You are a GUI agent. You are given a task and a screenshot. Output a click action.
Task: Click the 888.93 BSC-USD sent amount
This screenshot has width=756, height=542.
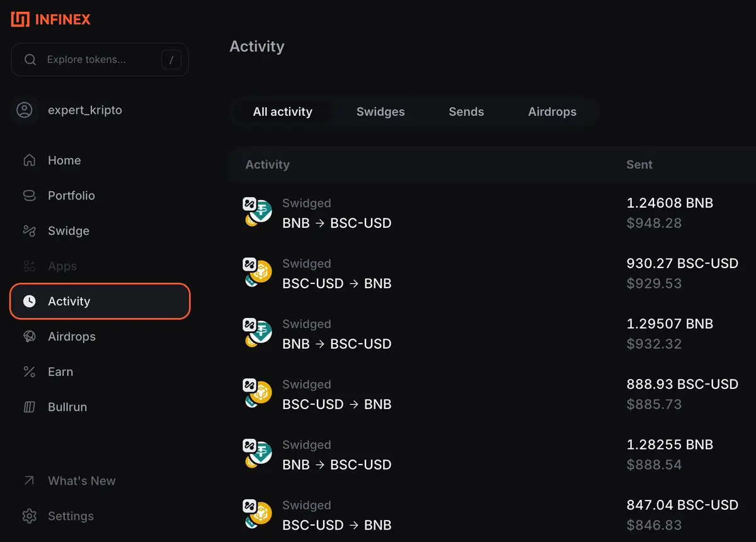point(682,385)
